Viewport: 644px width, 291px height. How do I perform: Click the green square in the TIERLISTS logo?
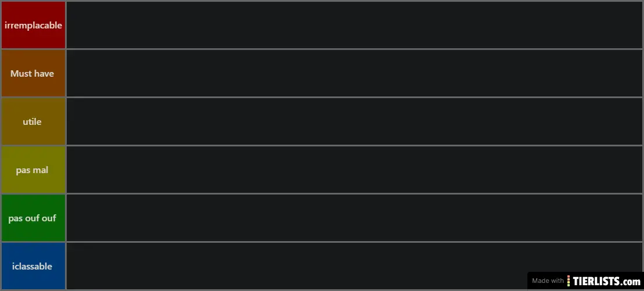click(569, 285)
